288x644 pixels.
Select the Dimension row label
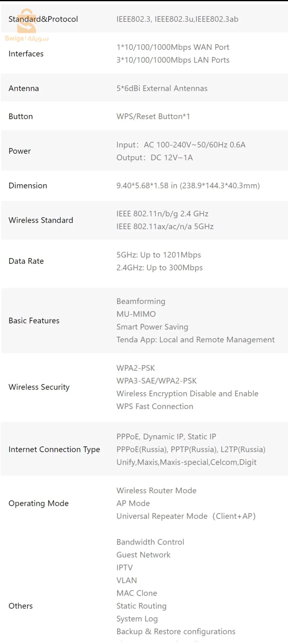[x=28, y=186]
